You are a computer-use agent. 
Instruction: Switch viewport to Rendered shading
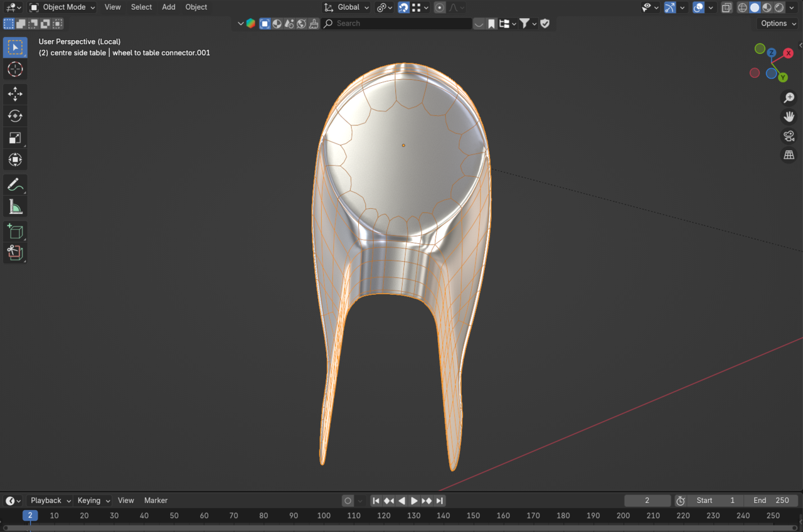point(779,7)
